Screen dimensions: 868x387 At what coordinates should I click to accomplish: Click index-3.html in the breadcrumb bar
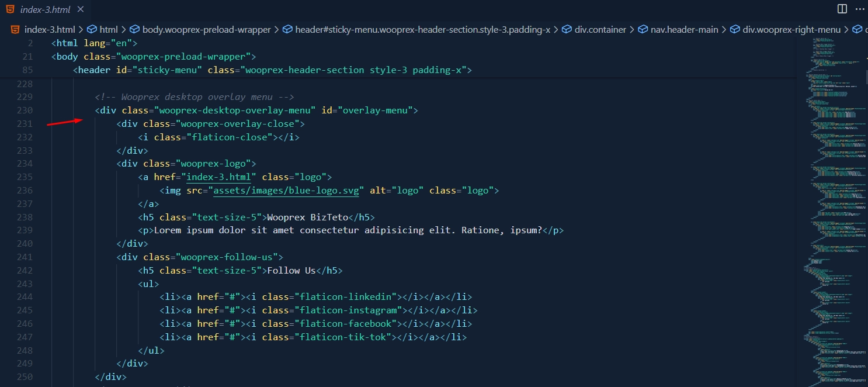(x=49, y=29)
